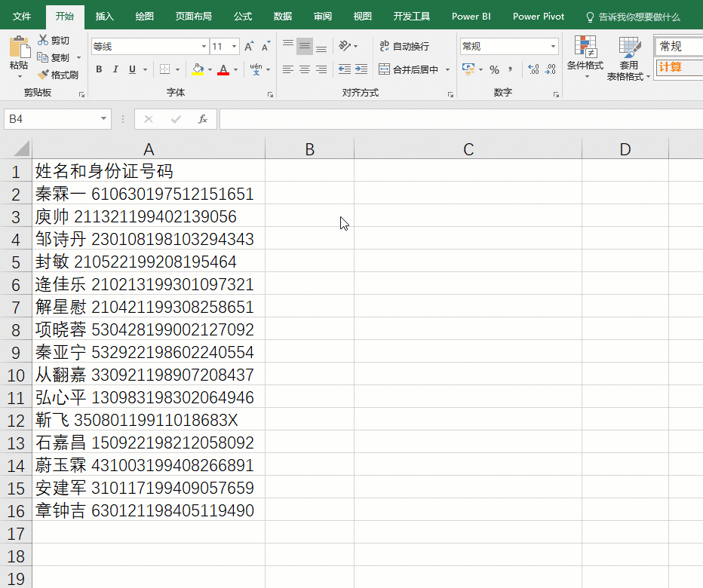Expand the number format dropdown (常规)
703x588 pixels.
pyautogui.click(x=553, y=47)
